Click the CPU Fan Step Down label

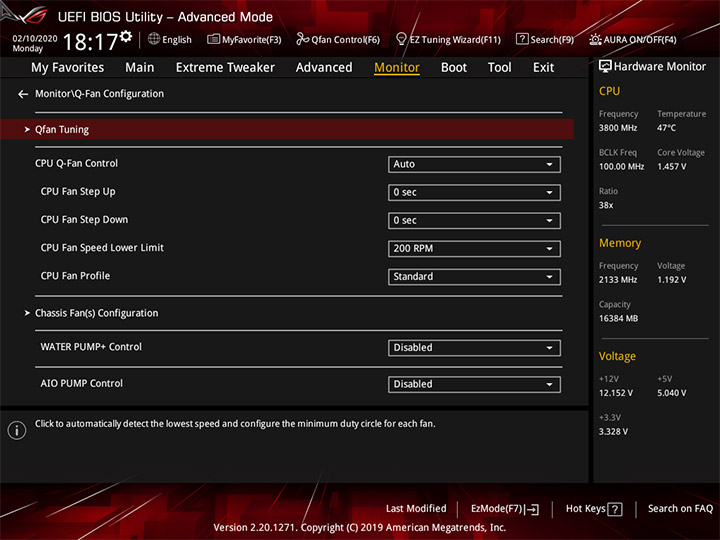coord(84,220)
